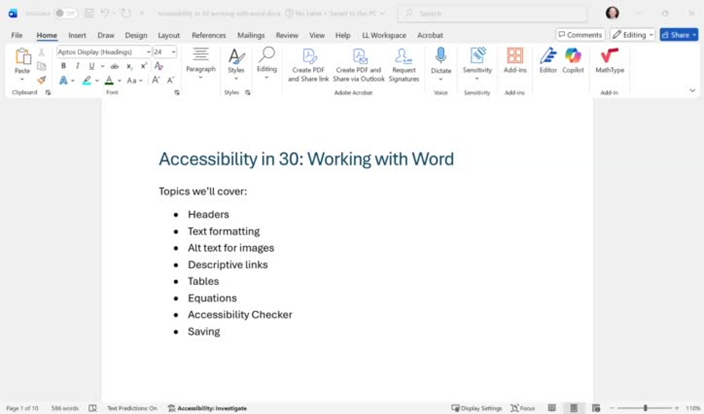Clear all formatting with eraser icon
Screen dimensions: 704x414
158,66
